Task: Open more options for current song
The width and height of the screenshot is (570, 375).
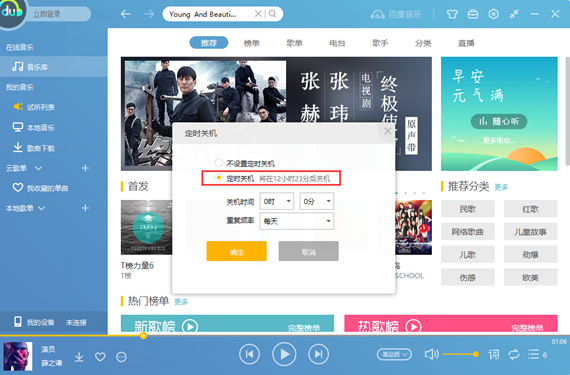Action: tap(121, 357)
